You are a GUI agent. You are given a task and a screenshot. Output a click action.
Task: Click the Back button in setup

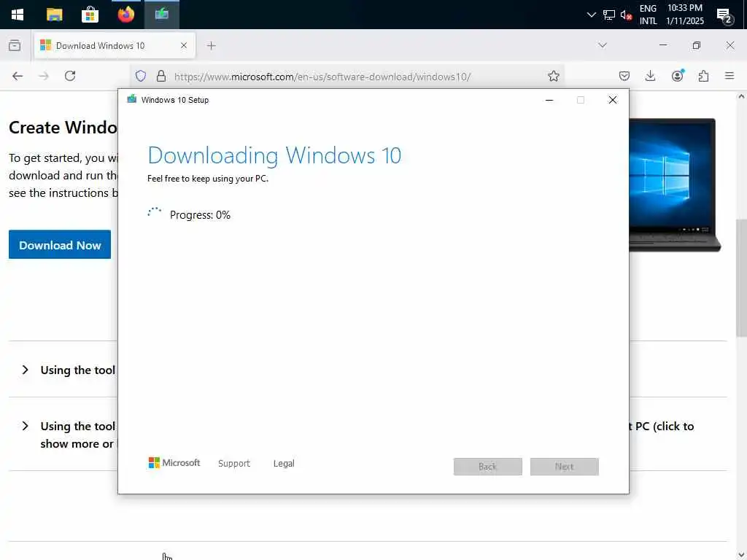coord(487,467)
